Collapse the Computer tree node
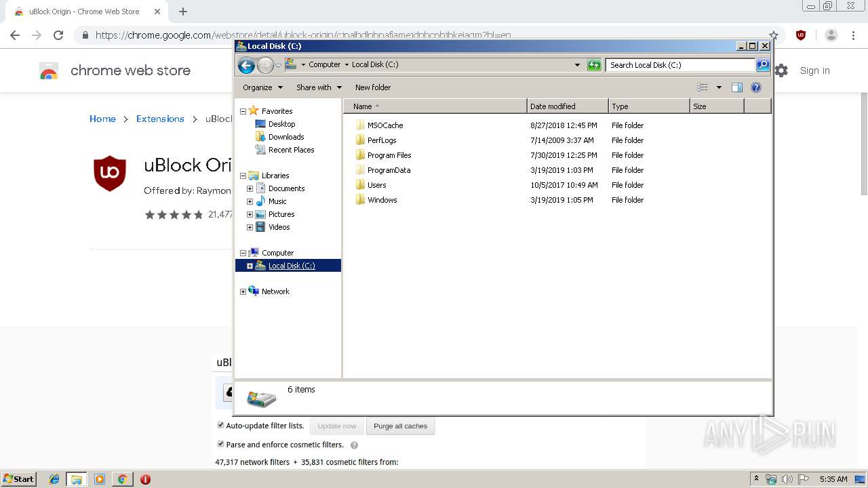The image size is (868, 488). [x=243, y=253]
